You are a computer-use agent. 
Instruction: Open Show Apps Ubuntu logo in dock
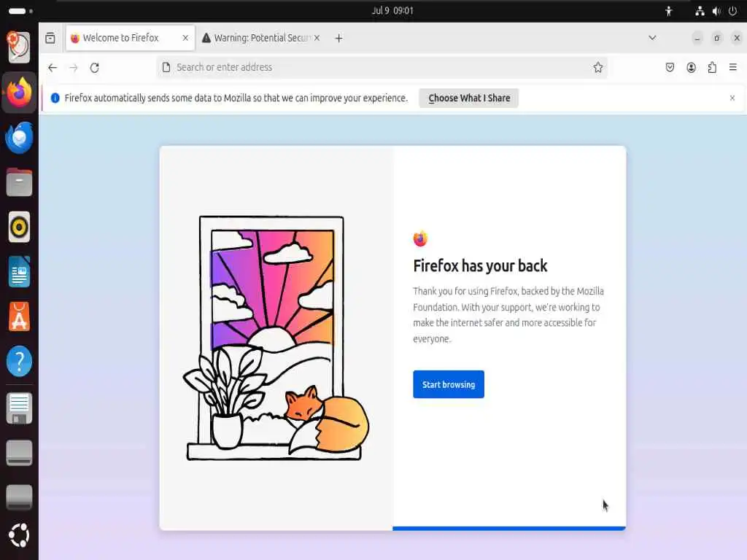pos(19,535)
